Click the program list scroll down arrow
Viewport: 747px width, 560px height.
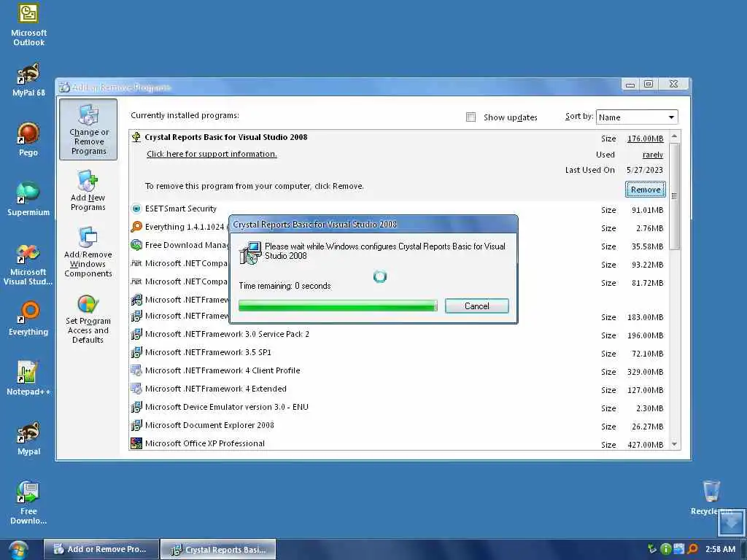(674, 444)
